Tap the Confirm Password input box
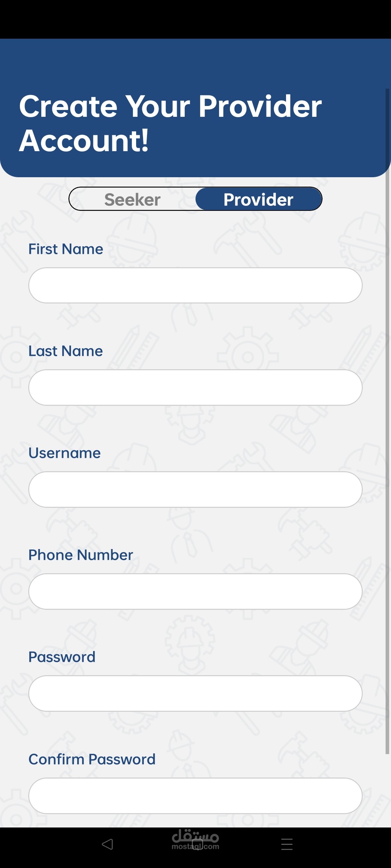This screenshot has width=391, height=868. point(195,796)
